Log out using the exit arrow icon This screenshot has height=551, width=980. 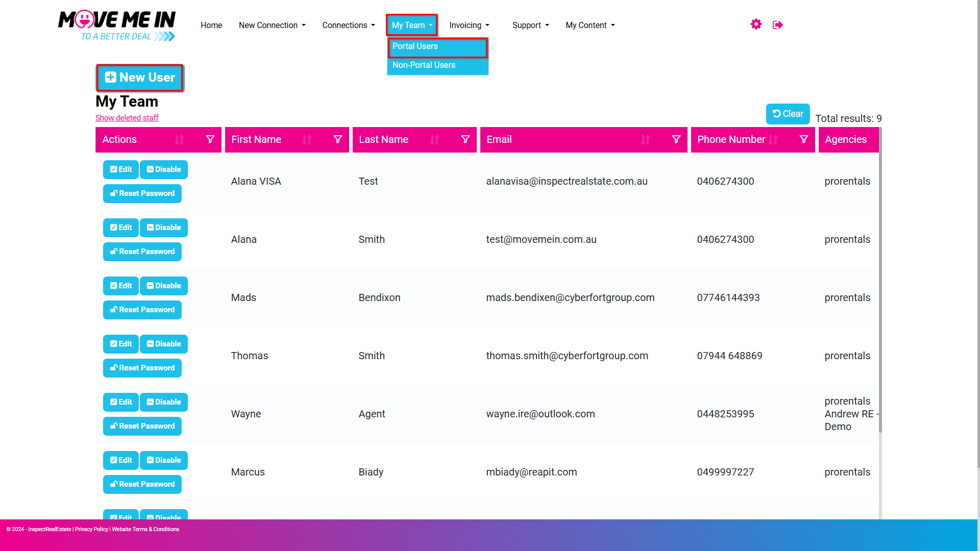pyautogui.click(x=778, y=25)
